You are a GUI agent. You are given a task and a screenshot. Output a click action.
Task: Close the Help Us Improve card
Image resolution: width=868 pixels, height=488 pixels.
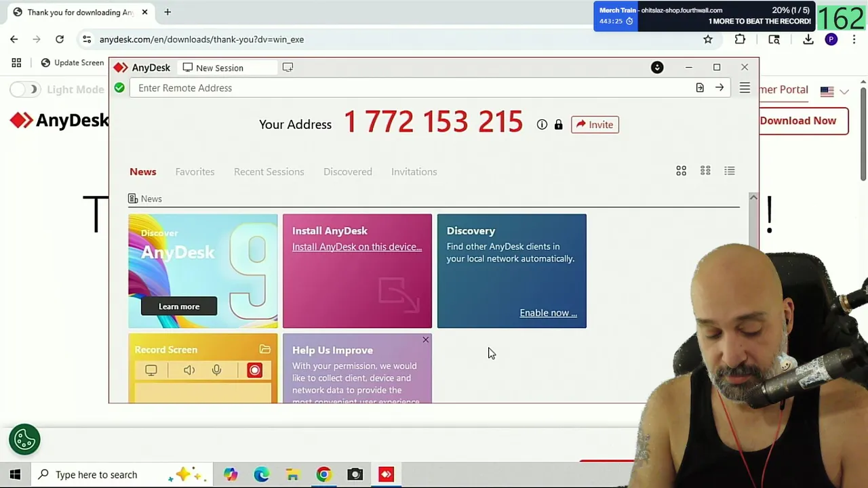(x=425, y=340)
